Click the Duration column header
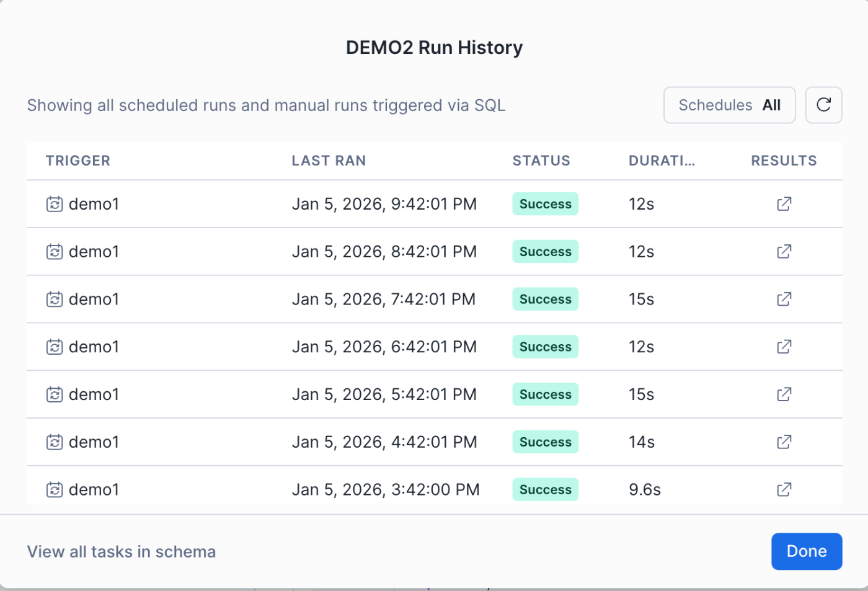 [x=662, y=161]
